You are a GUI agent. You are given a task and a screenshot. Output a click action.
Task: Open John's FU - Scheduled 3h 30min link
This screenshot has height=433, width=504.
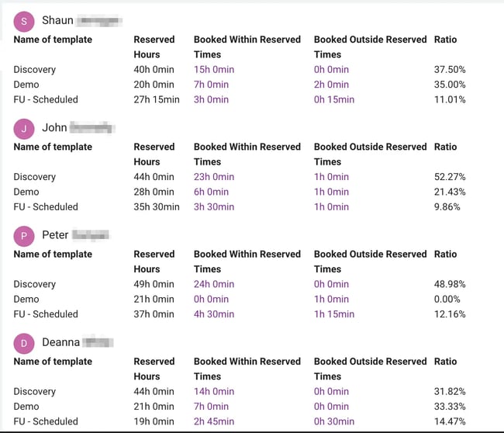pos(214,206)
